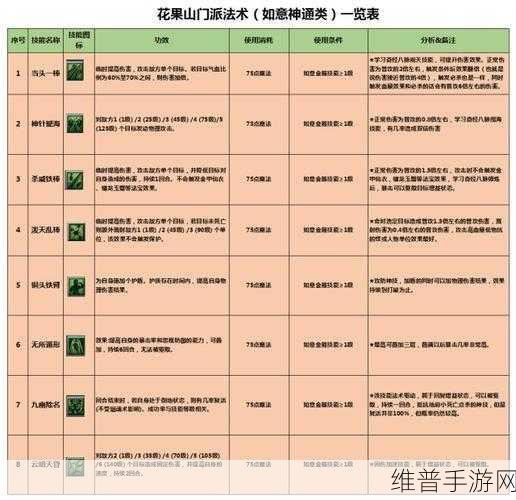
Task: Select the effect description of 泼天乱棒
Action: (161, 230)
